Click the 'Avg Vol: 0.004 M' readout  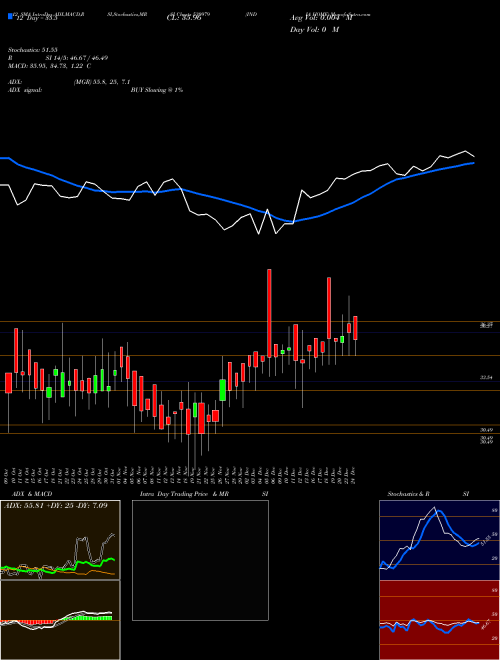[321, 19]
